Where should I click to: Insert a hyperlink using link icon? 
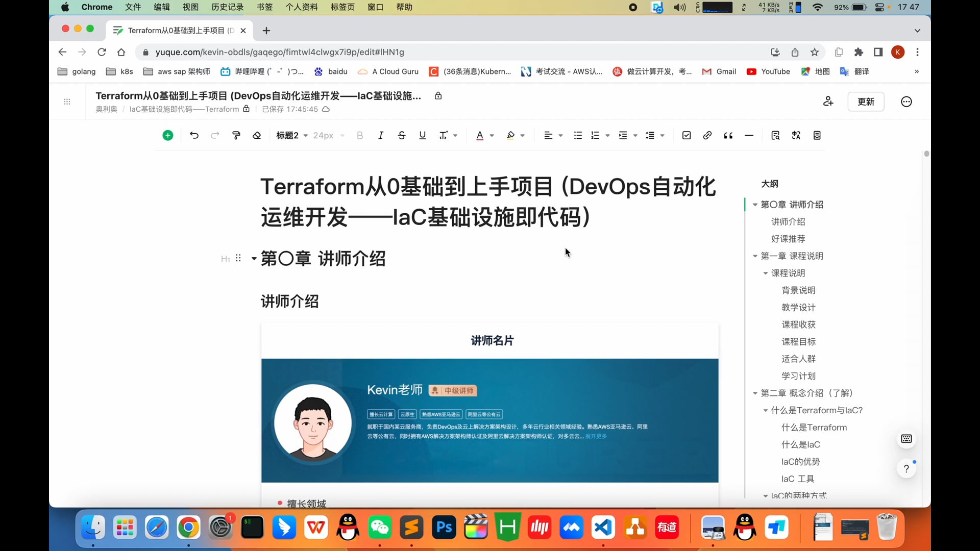click(707, 135)
